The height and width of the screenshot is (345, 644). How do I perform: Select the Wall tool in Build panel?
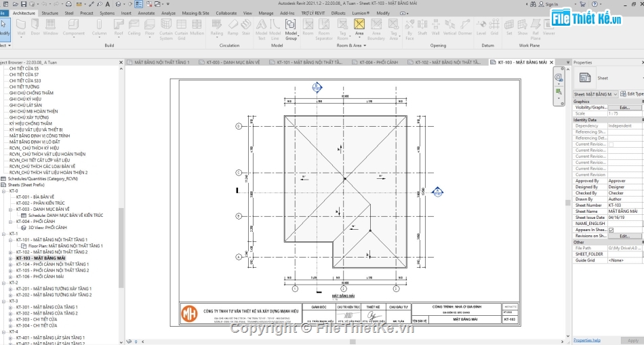point(21,27)
